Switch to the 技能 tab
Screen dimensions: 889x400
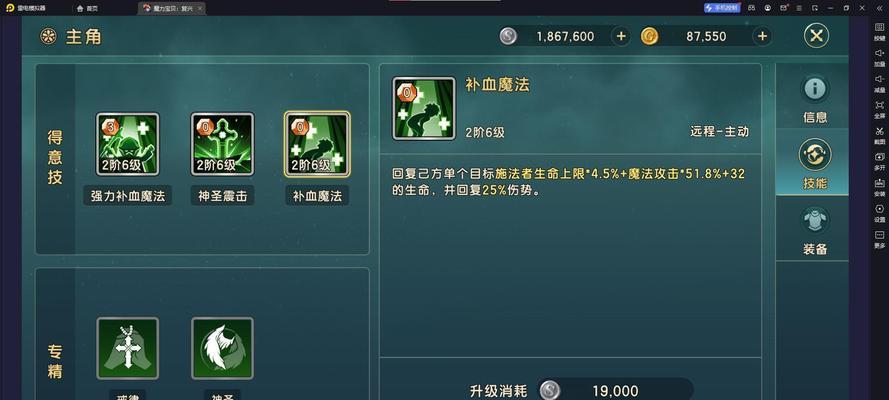click(x=815, y=163)
